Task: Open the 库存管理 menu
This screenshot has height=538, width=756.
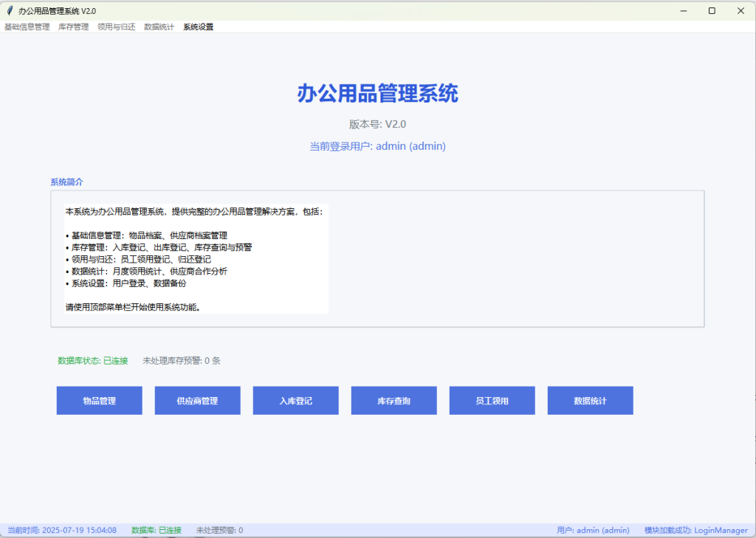Action: tap(74, 27)
